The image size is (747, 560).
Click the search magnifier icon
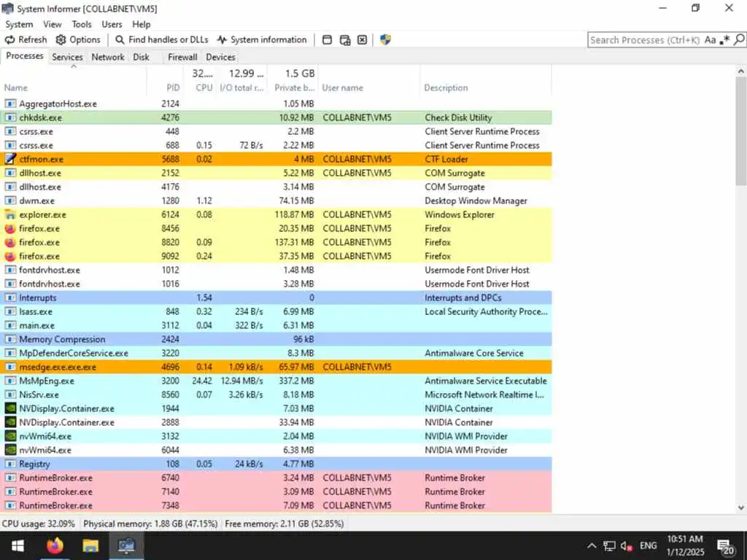point(739,40)
